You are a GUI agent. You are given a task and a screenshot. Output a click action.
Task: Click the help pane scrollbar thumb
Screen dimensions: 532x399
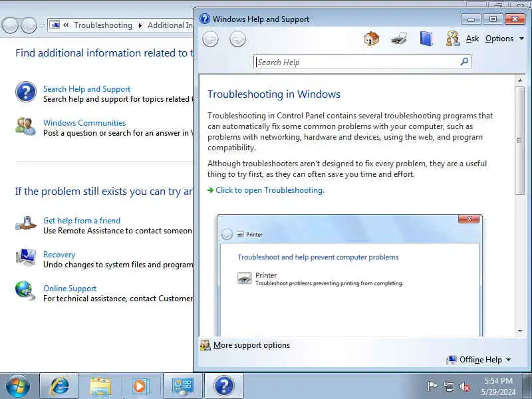pyautogui.click(x=519, y=140)
